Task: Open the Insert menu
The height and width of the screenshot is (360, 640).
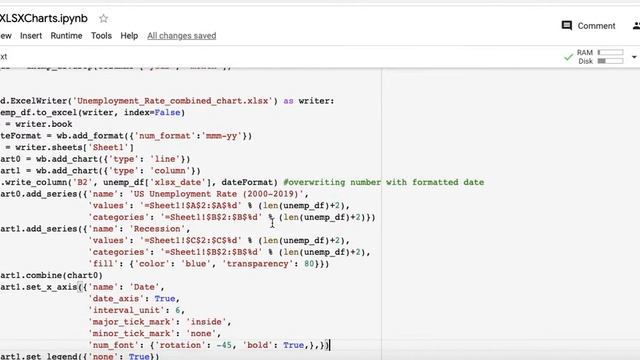Action: click(31, 36)
